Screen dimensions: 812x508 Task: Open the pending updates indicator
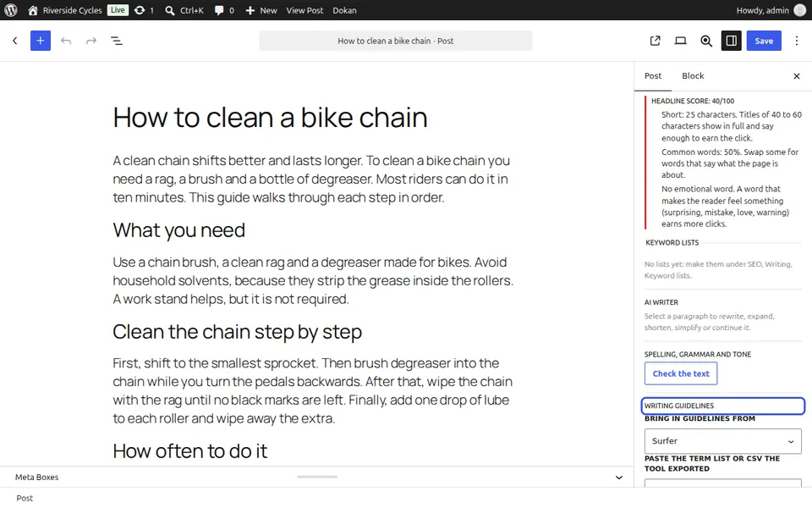144,10
